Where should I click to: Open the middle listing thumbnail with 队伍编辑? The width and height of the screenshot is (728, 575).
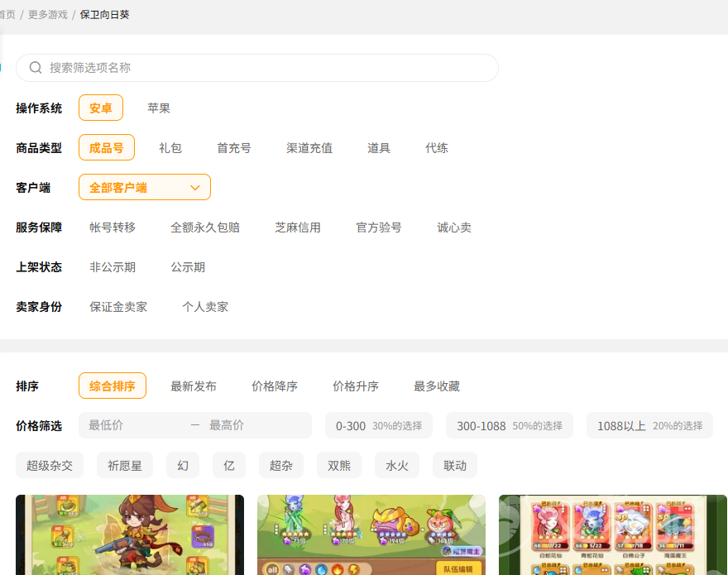(x=371, y=534)
